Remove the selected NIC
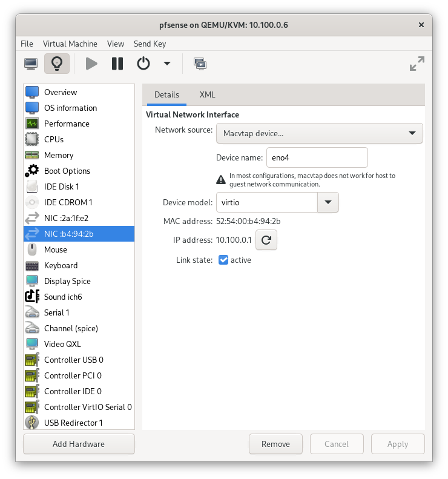This screenshot has height=479, width=448. [275, 444]
